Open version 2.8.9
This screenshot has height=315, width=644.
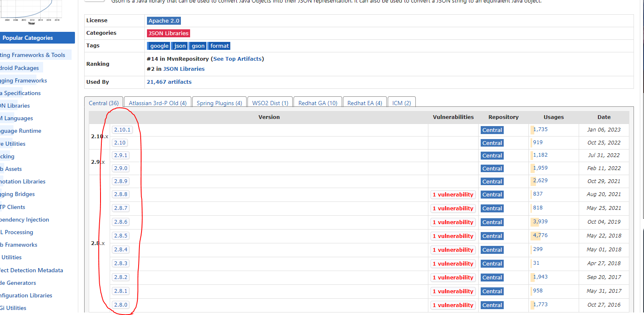click(x=121, y=181)
